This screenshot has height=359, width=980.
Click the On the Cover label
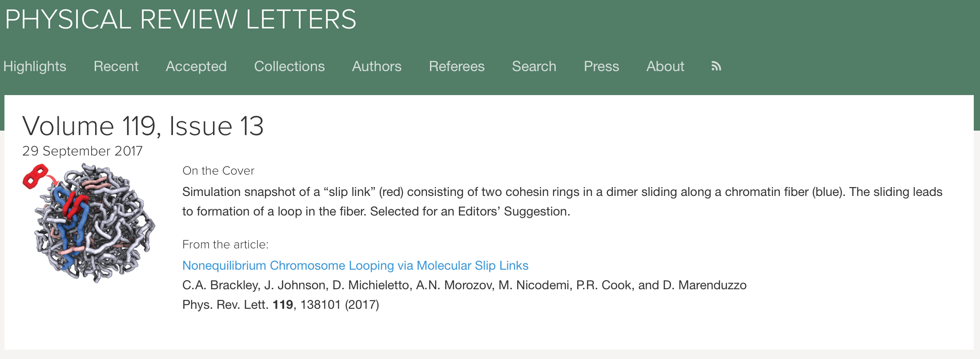point(218,171)
